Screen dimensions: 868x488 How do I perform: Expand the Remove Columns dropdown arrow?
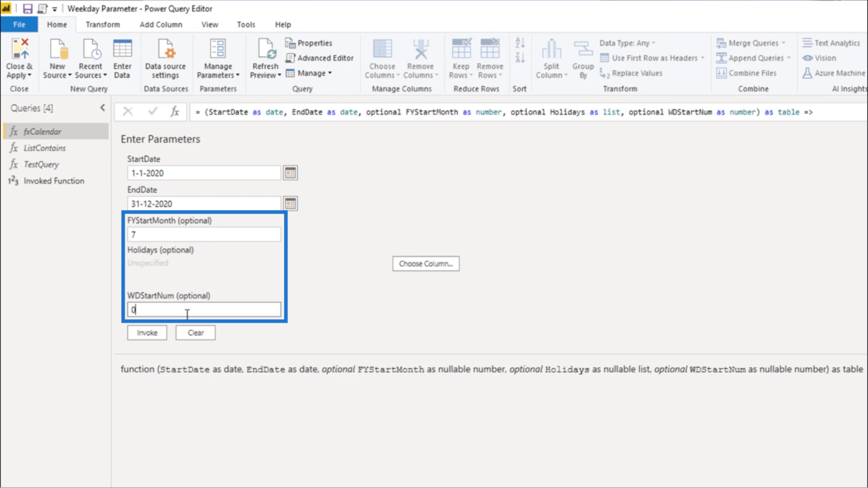[437, 75]
